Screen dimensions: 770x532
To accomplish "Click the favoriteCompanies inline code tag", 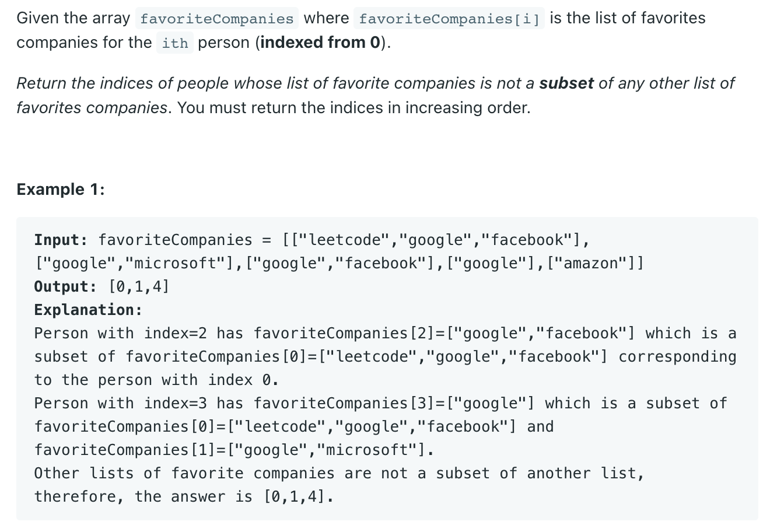I will pos(216,19).
